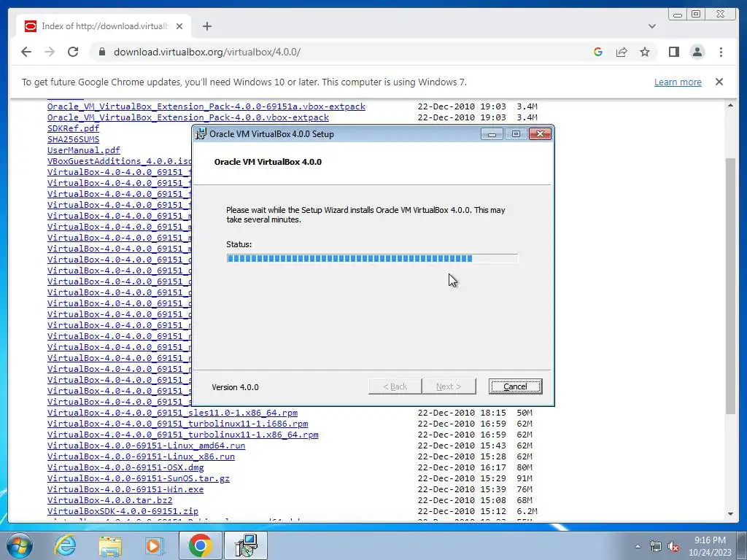Click the vertical scrollbar thumb
Screen dimensions: 747x560
[730, 286]
